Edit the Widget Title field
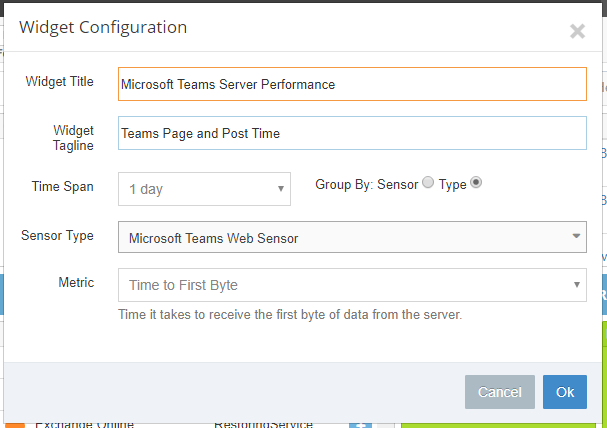This screenshot has height=428, width=607. [x=352, y=84]
